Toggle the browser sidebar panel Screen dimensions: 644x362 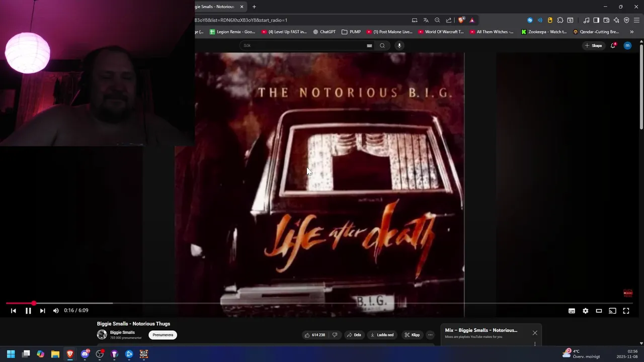[x=596, y=20]
